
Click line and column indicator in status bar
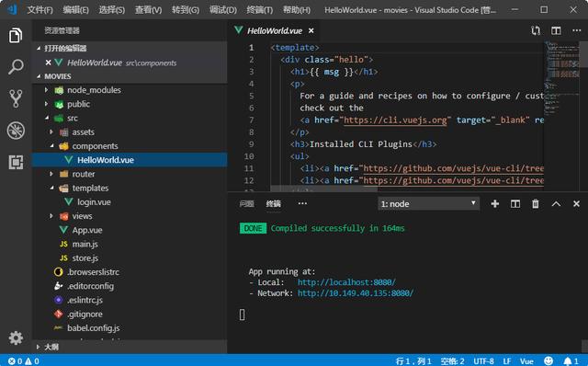pyautogui.click(x=413, y=361)
